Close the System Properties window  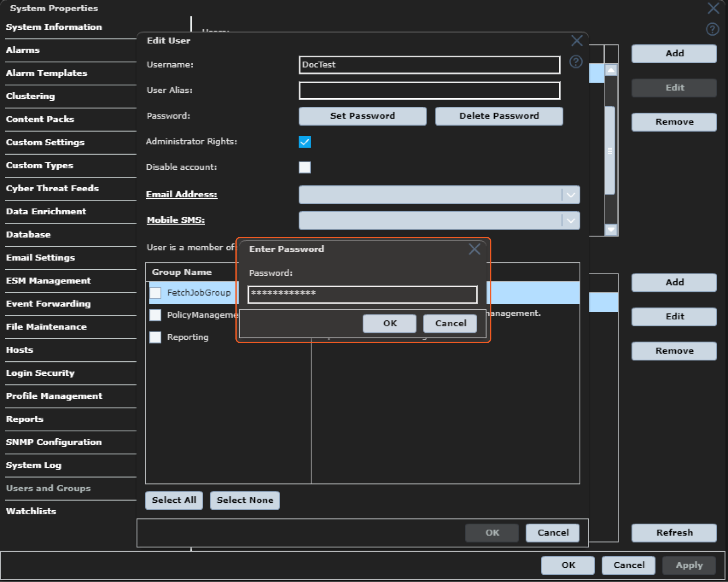pos(713,8)
